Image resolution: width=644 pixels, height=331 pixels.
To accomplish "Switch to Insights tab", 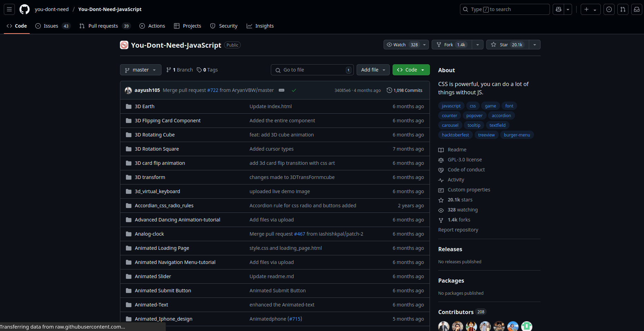I will [260, 26].
